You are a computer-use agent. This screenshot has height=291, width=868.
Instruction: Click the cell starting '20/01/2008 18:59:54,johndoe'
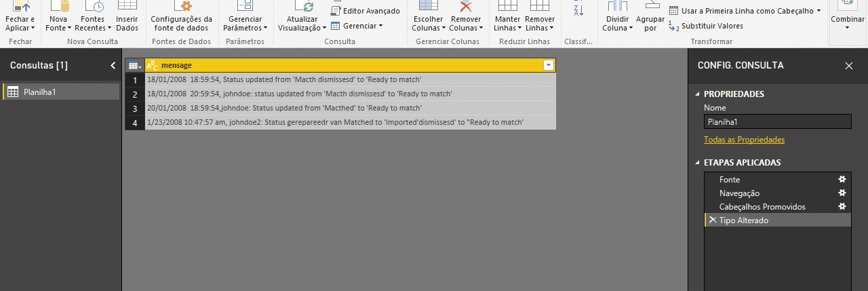click(x=351, y=109)
